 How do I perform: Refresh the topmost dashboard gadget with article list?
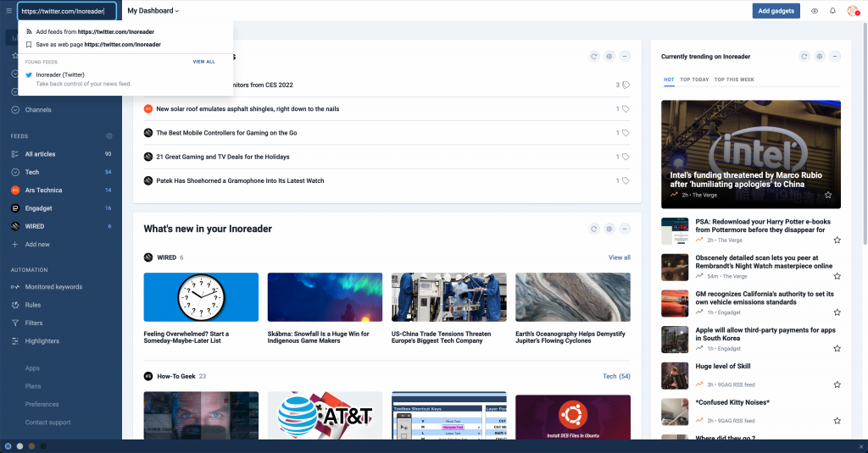click(x=594, y=57)
